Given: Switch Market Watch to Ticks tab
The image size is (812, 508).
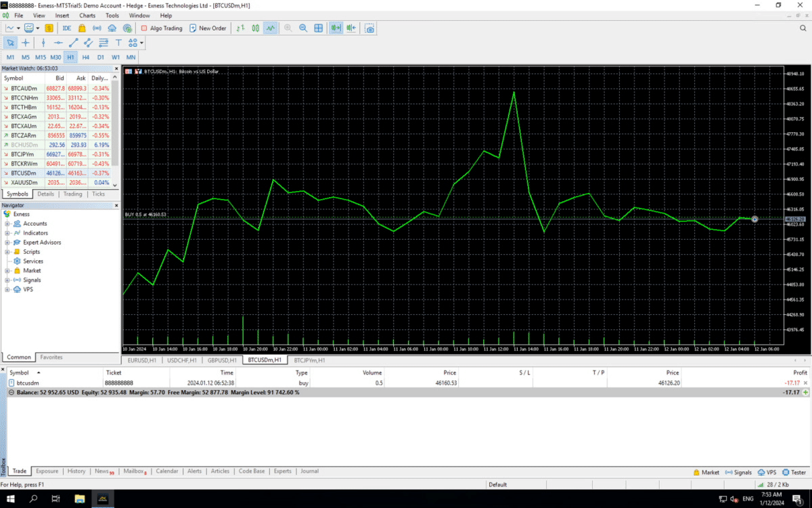Looking at the screenshot, I should (x=99, y=194).
